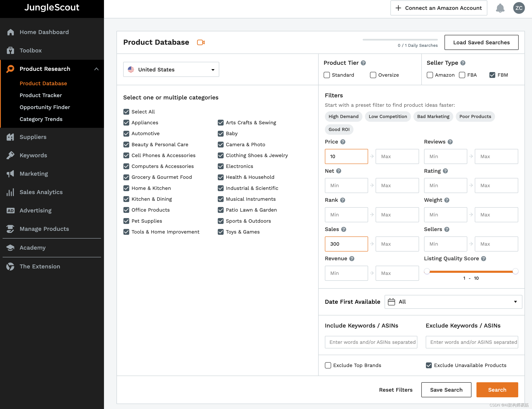Click the Seller Type help icon
Image resolution: width=532 pixels, height=409 pixels.
(463, 63)
